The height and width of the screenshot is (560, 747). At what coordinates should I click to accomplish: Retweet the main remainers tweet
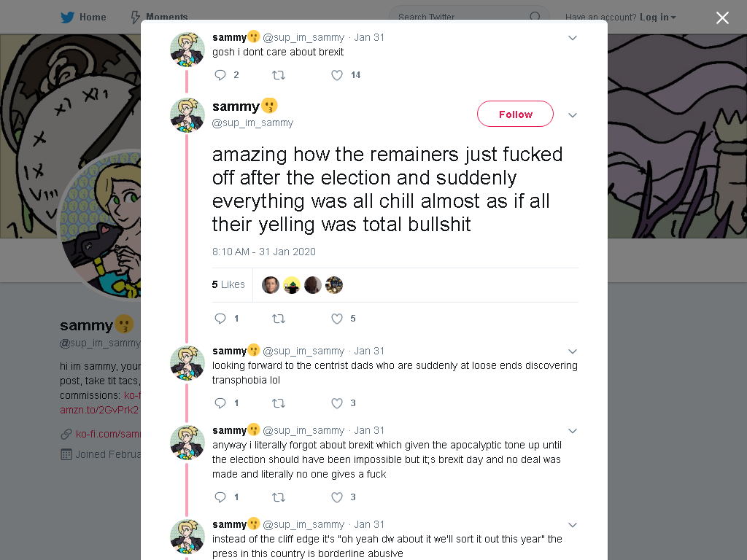pyautogui.click(x=279, y=319)
